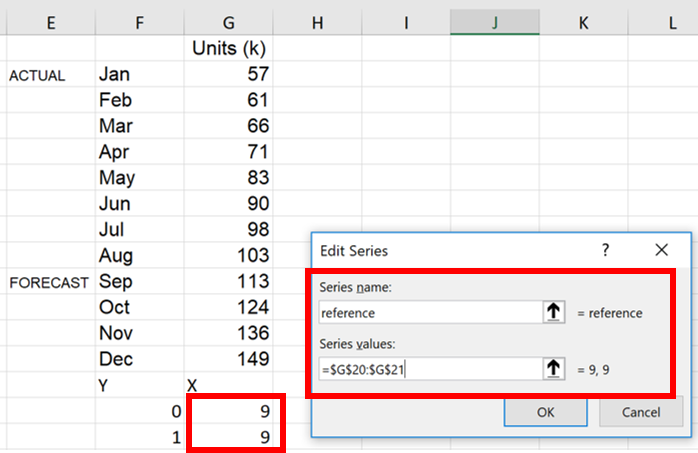Select the cell with value 113

[x=228, y=281]
